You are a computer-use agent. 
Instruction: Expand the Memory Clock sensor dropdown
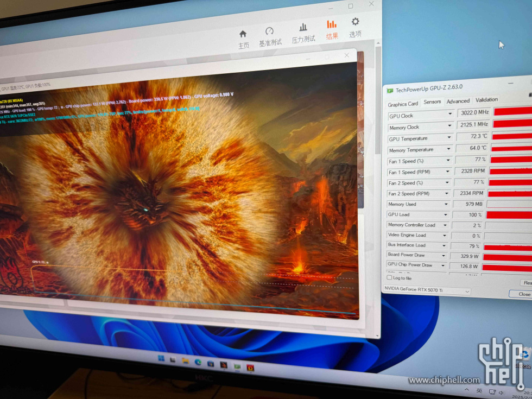449,125
